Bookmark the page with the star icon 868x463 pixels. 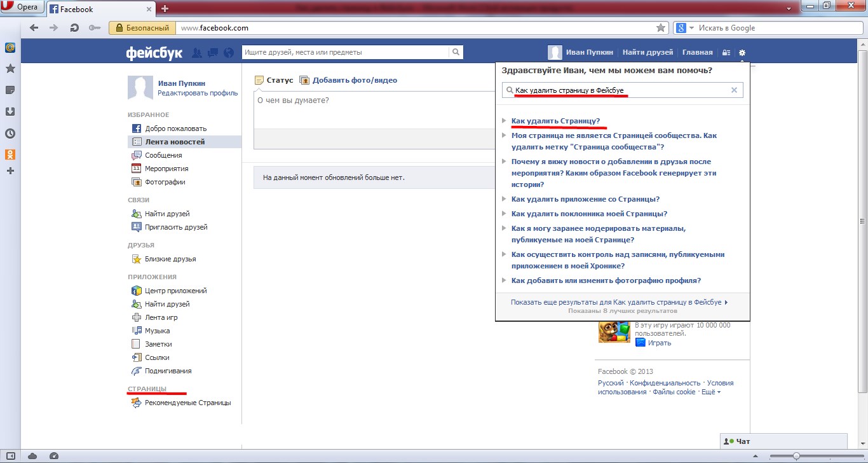(661, 28)
